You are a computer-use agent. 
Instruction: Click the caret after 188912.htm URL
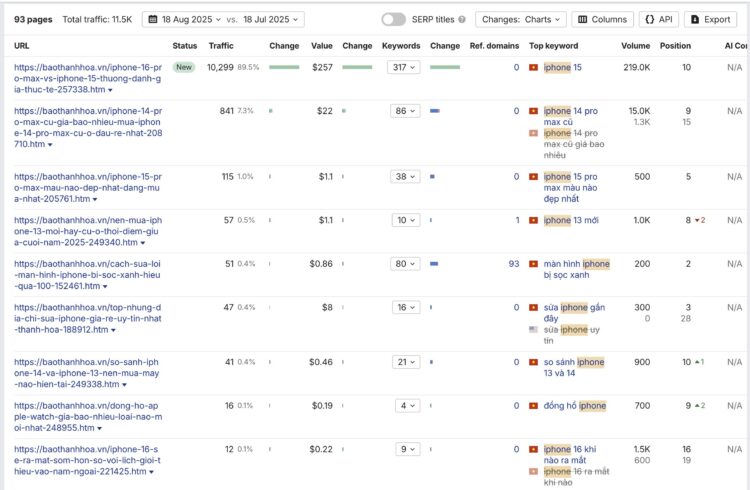(x=113, y=330)
